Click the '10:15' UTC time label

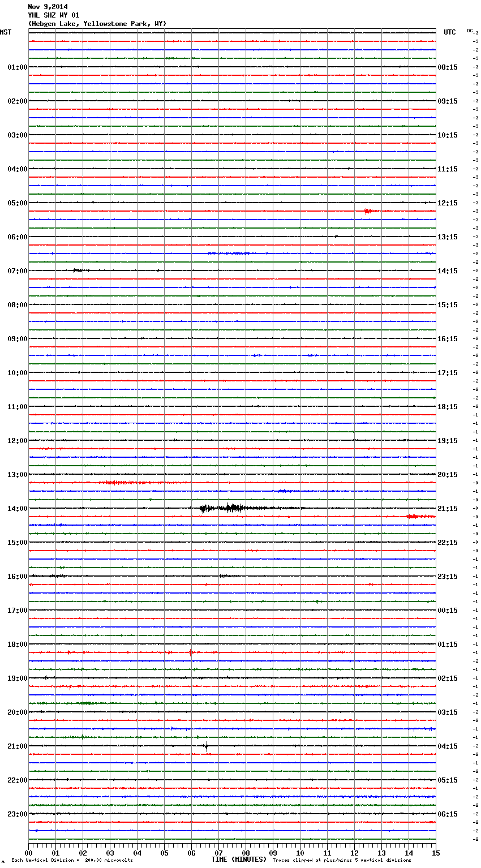[x=448, y=135]
